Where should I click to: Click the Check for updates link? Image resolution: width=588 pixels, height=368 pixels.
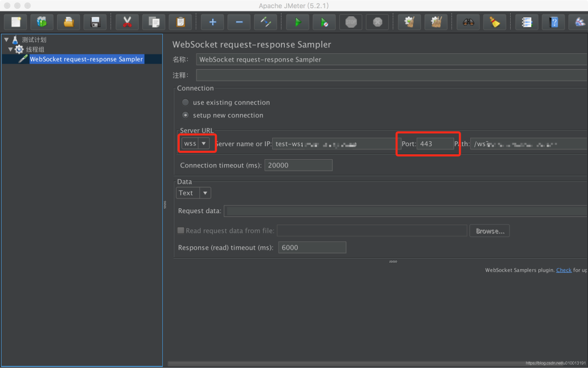(563, 270)
